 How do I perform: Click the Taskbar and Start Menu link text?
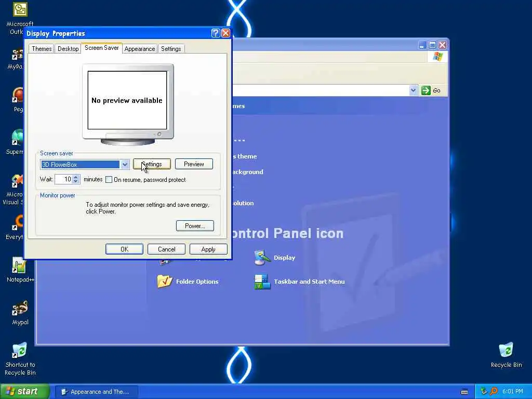coord(309,282)
